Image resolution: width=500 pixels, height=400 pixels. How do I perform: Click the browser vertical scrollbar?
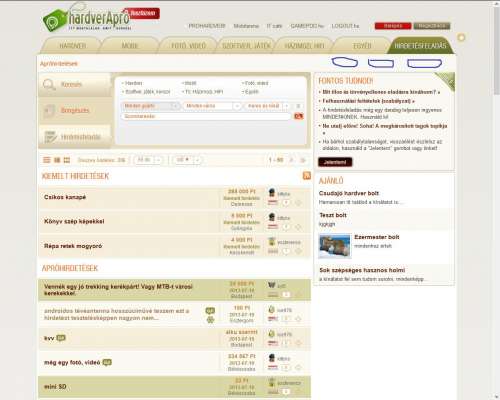tap(496, 200)
